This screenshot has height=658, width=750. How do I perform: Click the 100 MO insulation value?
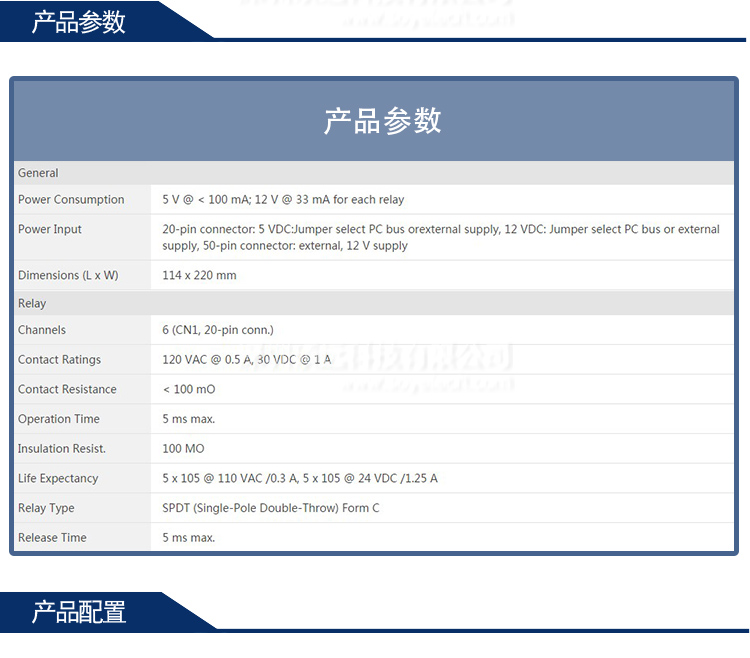[183, 449]
